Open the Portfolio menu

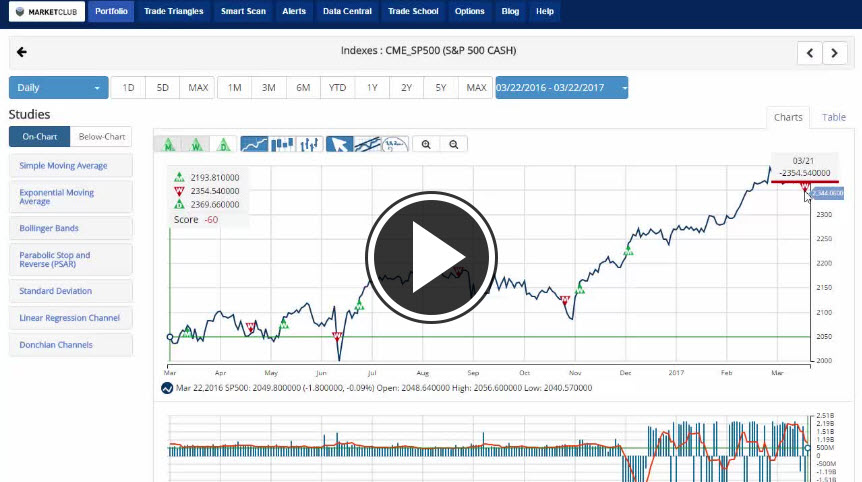pos(111,12)
